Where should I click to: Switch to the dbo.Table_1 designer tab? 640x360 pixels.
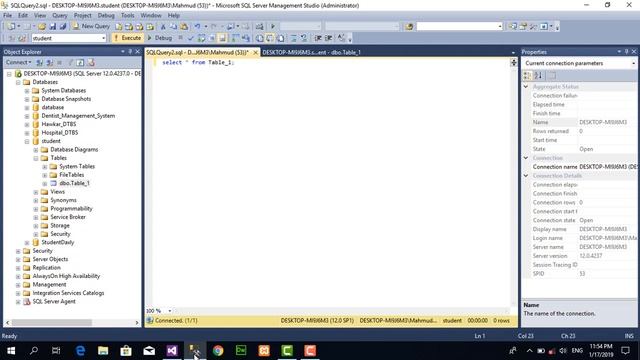(x=311, y=52)
